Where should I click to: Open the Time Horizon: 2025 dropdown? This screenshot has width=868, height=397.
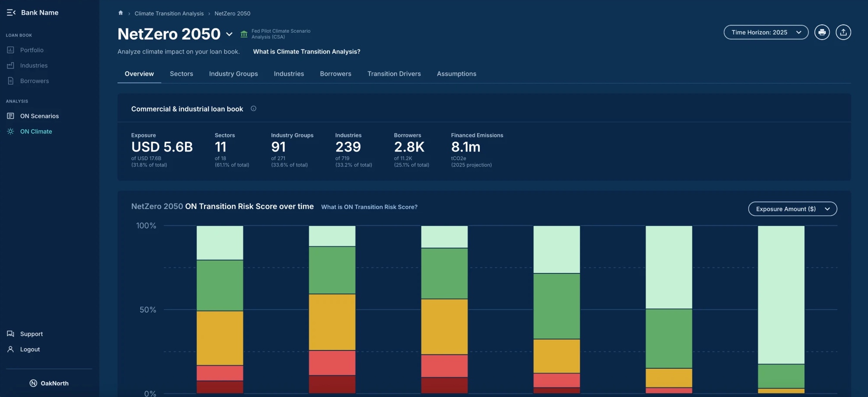pos(766,32)
